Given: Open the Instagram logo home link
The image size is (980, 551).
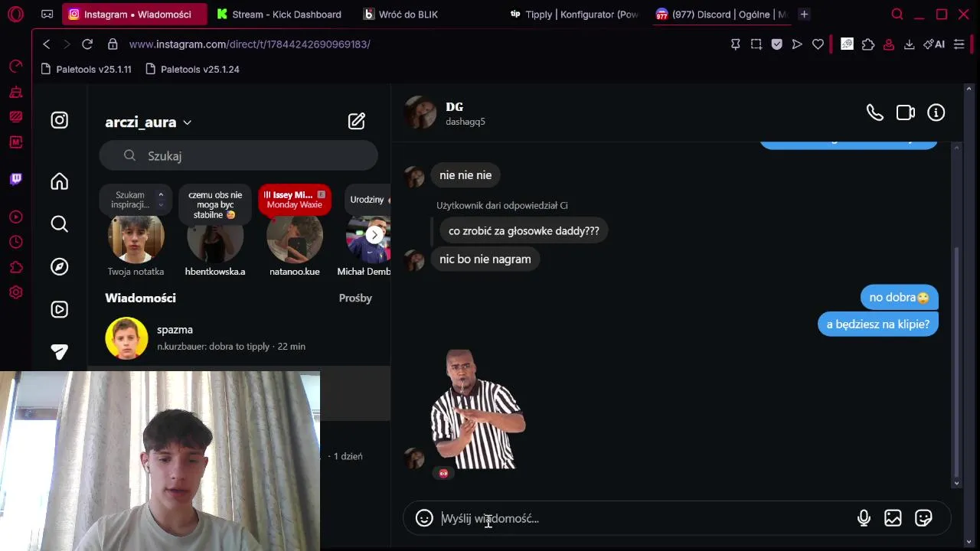Looking at the screenshot, I should 59,120.
